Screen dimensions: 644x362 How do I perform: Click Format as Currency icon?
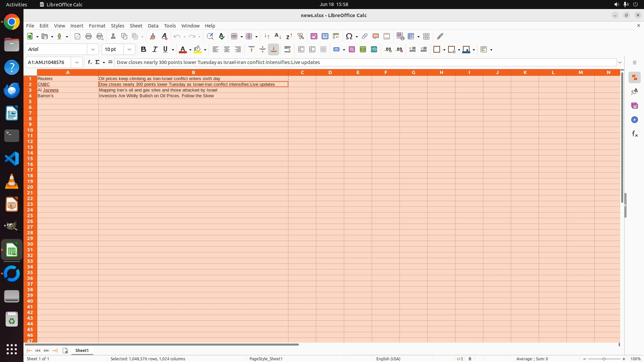pos(336,50)
